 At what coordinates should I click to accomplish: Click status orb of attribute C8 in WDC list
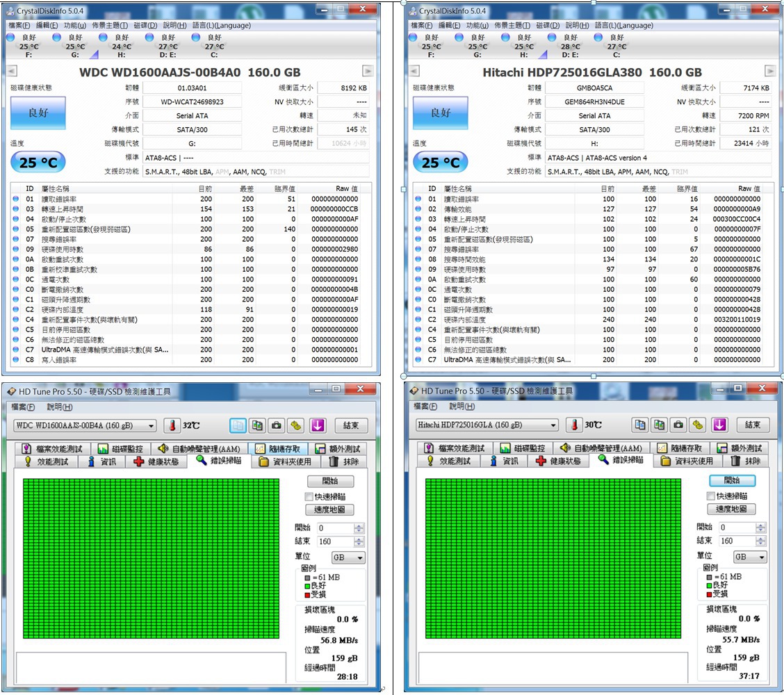pyautogui.click(x=16, y=359)
